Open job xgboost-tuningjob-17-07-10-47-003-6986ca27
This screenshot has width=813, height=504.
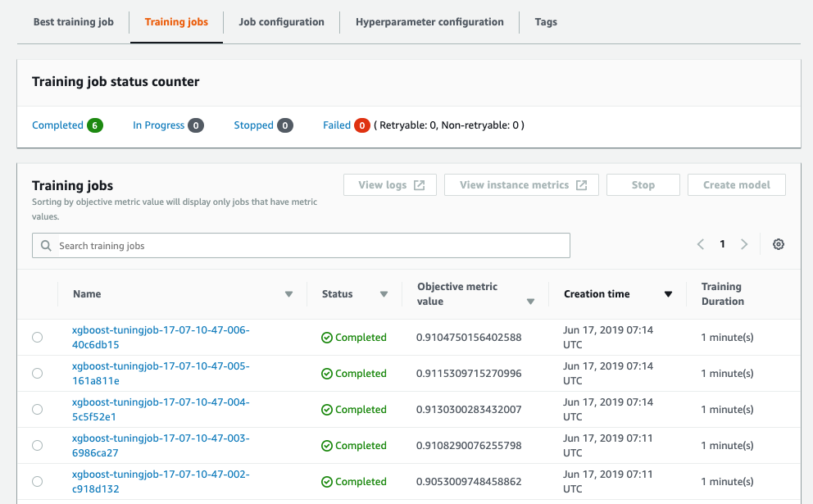coord(161,446)
